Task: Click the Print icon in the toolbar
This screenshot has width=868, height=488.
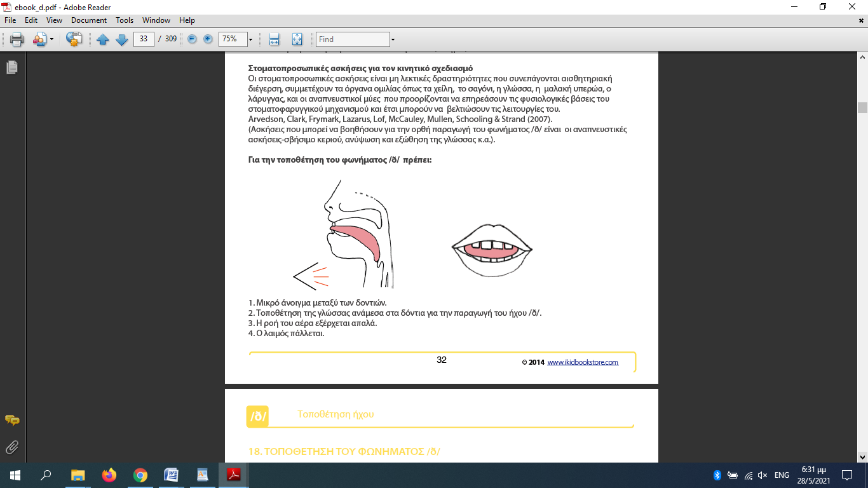Action: pos(17,39)
